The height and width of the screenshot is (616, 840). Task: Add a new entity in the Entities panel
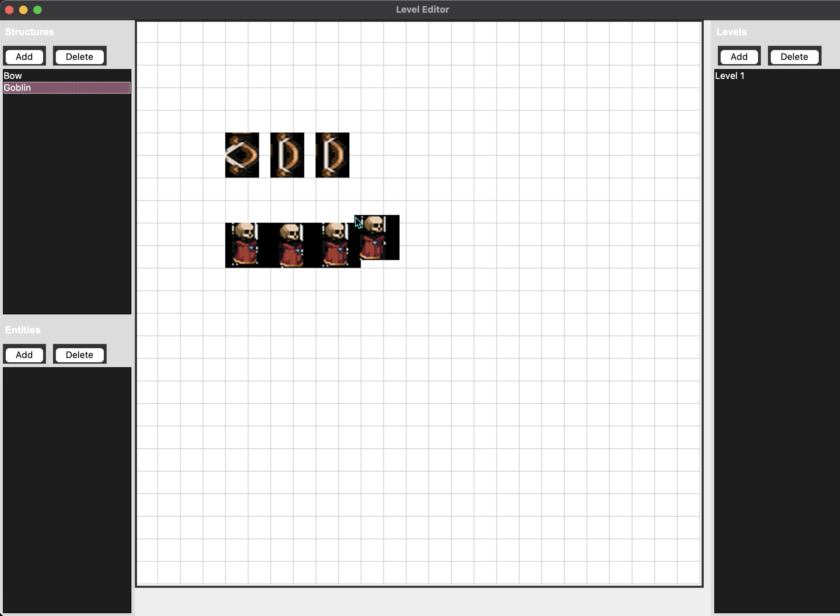[x=24, y=354]
